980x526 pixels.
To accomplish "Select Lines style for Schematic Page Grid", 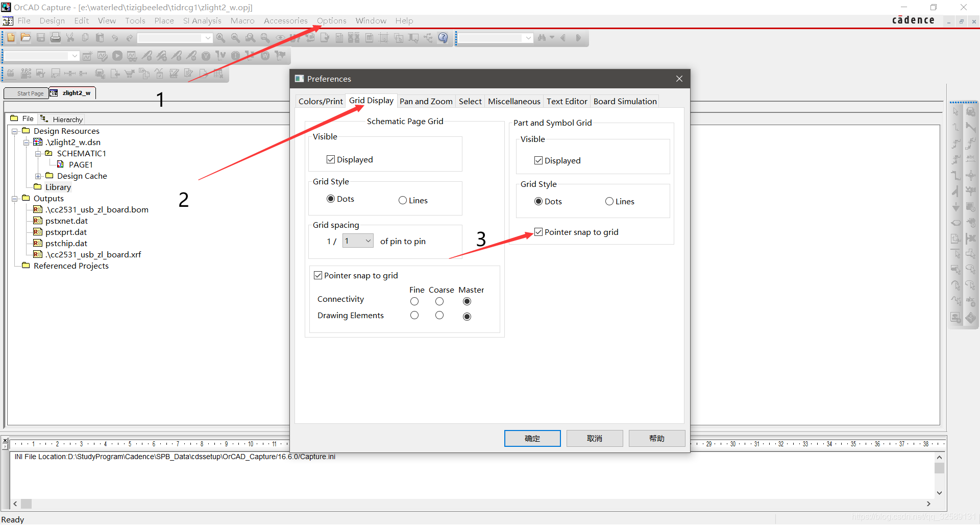I will [x=403, y=201].
